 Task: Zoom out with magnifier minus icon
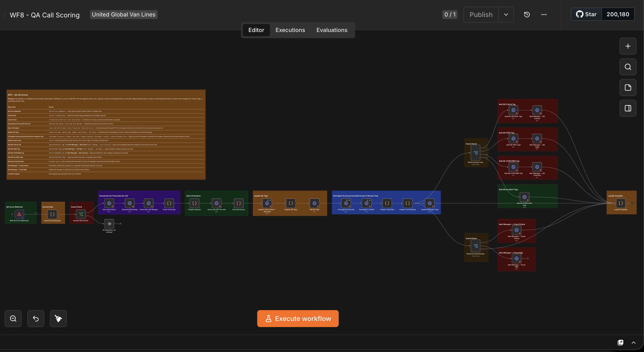(13, 319)
